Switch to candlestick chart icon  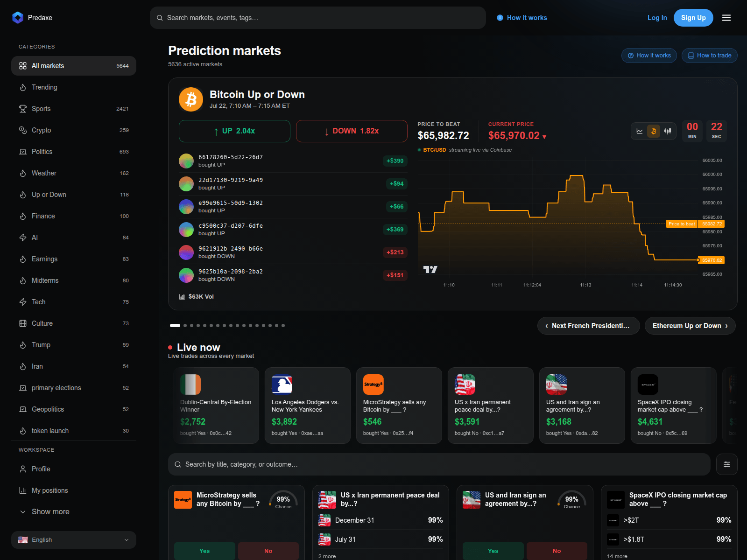pos(668,131)
